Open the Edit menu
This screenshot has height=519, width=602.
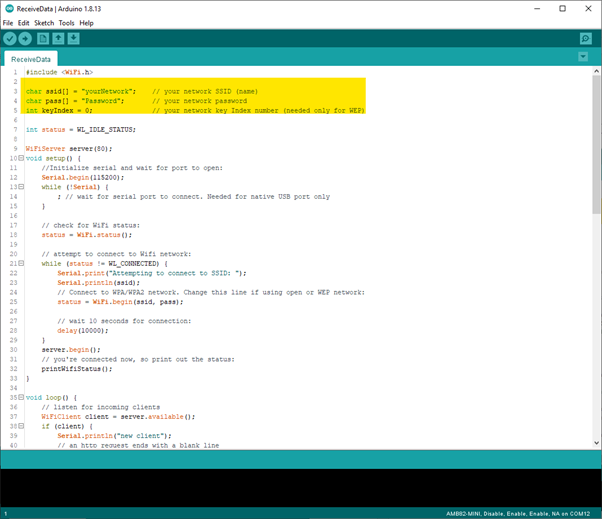coord(23,22)
